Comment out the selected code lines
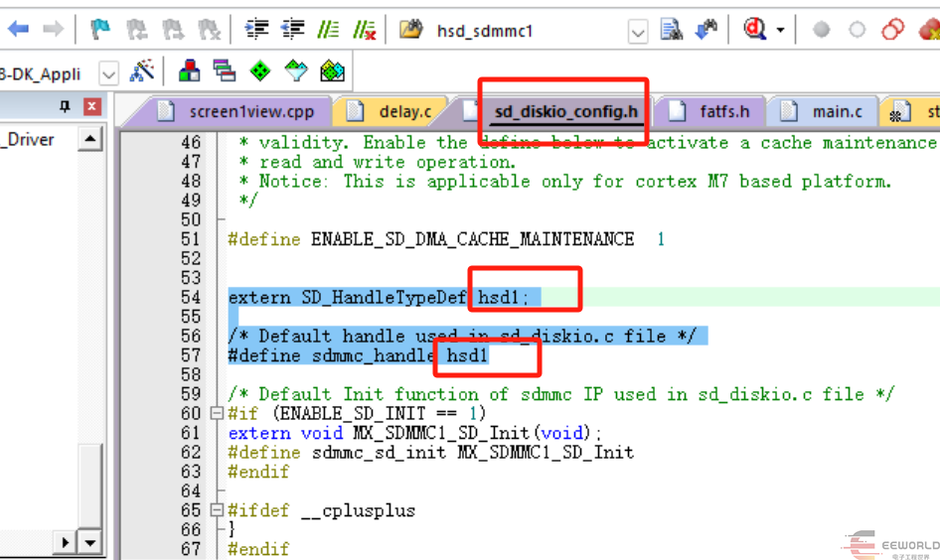This screenshot has height=560, width=940. (x=329, y=30)
